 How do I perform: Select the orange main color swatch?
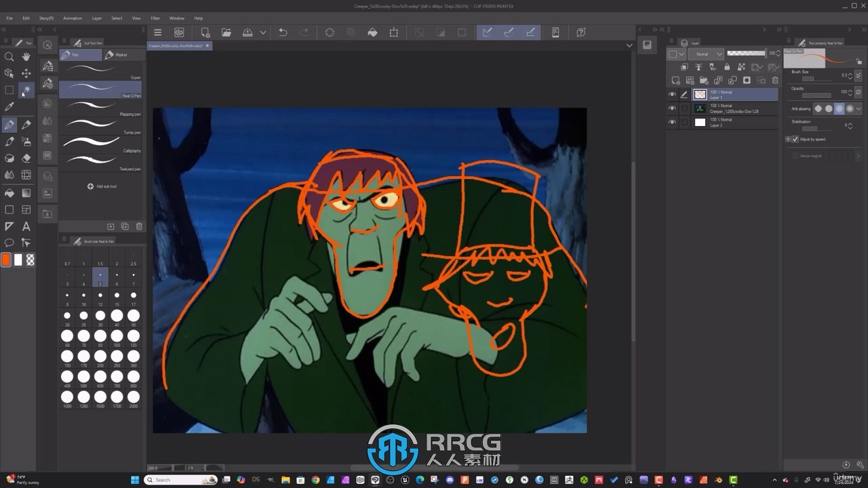coord(6,260)
